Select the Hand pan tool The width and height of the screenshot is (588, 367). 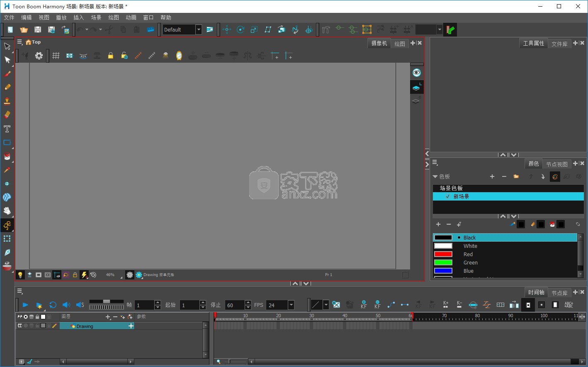(7, 211)
